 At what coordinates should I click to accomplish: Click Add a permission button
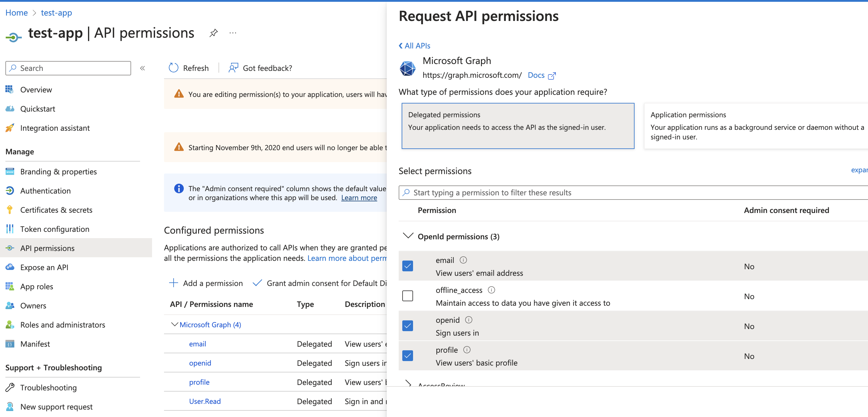click(x=206, y=283)
